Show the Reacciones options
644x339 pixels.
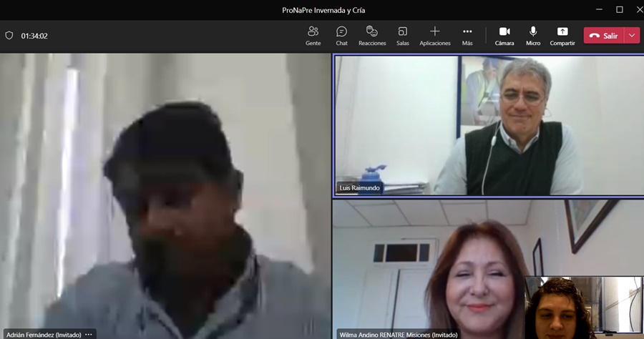click(372, 36)
